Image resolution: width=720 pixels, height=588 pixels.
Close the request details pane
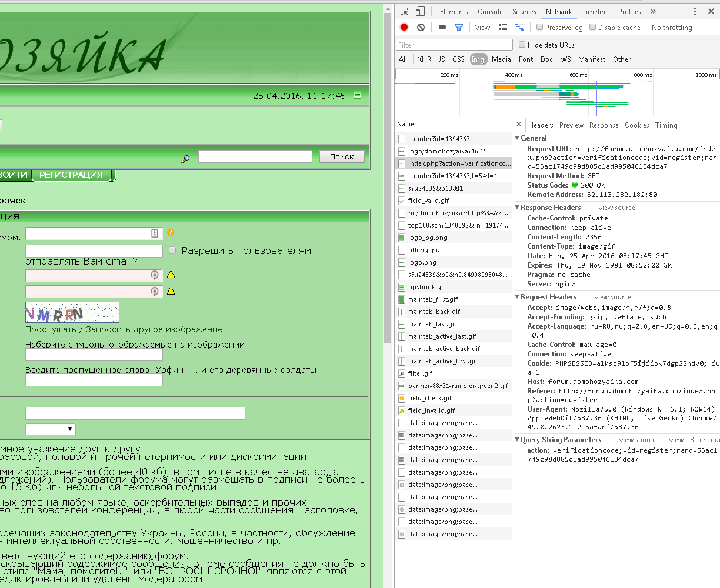point(518,125)
